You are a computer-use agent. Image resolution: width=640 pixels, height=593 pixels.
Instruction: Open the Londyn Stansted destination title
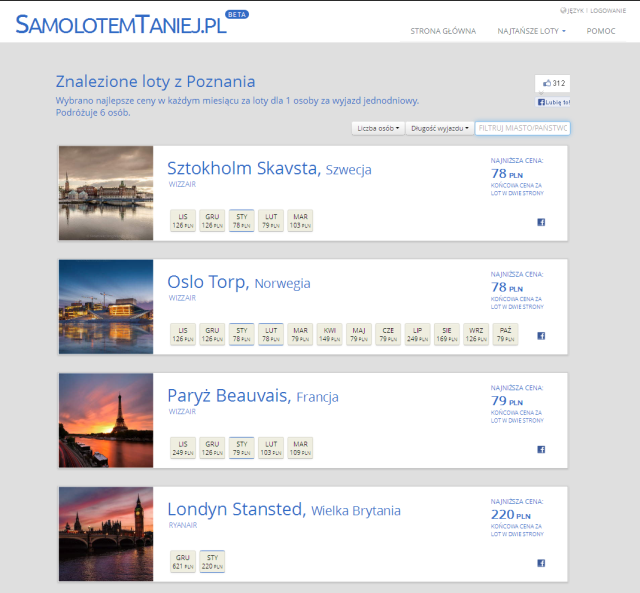(284, 509)
